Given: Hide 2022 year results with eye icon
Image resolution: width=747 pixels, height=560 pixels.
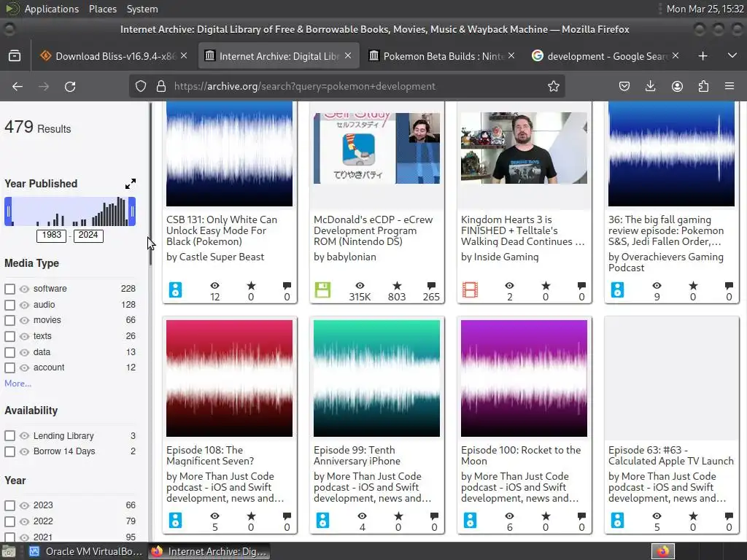Looking at the screenshot, I should coord(24,521).
